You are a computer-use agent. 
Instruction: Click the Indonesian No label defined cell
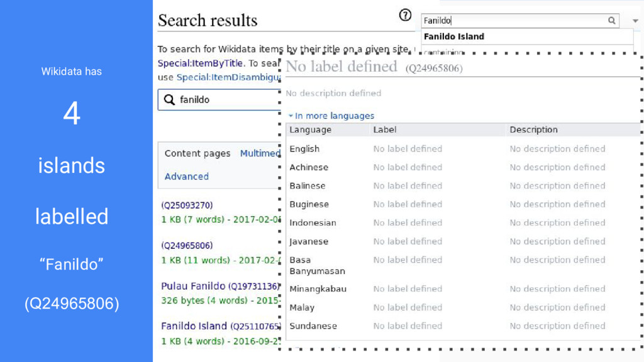[408, 223]
